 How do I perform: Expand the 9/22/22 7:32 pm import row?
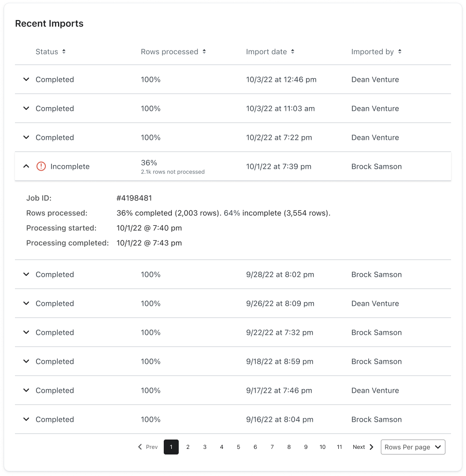(26, 332)
